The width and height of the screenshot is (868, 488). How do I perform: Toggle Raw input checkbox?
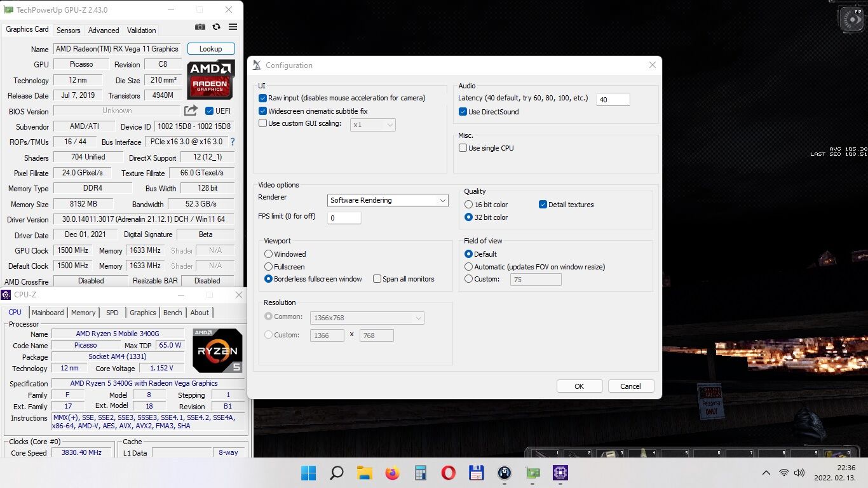coord(262,98)
